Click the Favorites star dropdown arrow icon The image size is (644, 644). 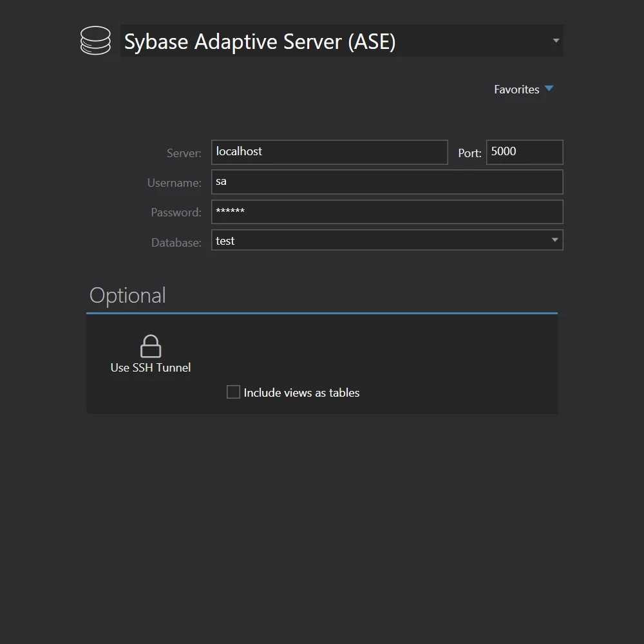549,89
